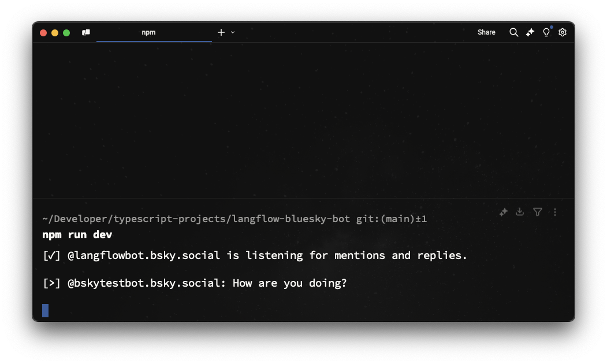Open settings via the gear icon

click(563, 32)
